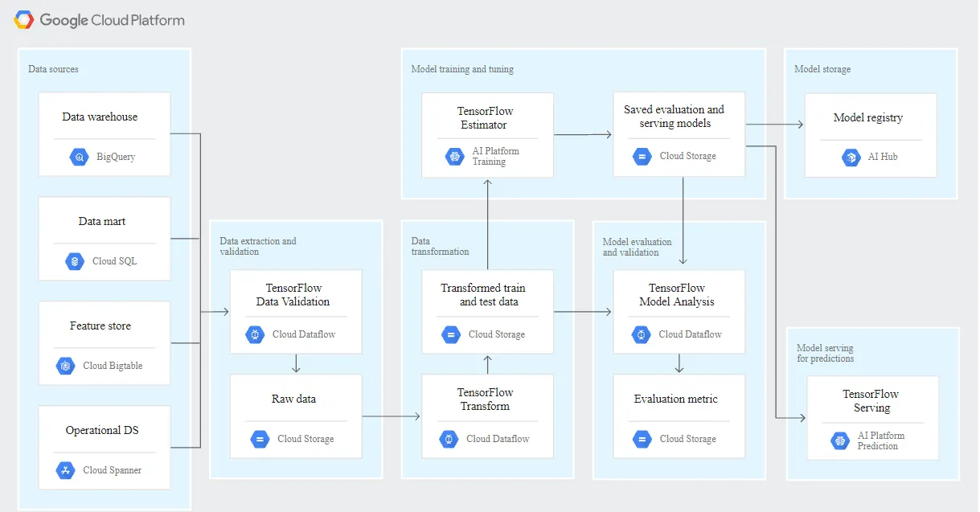
Task: Select the Operational DS title text
Action: (x=102, y=431)
